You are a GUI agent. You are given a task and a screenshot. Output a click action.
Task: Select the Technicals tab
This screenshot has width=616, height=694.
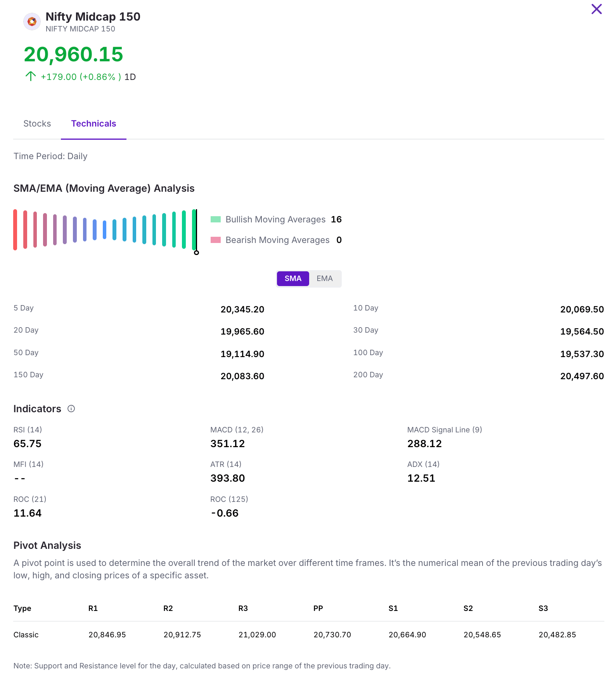(93, 123)
